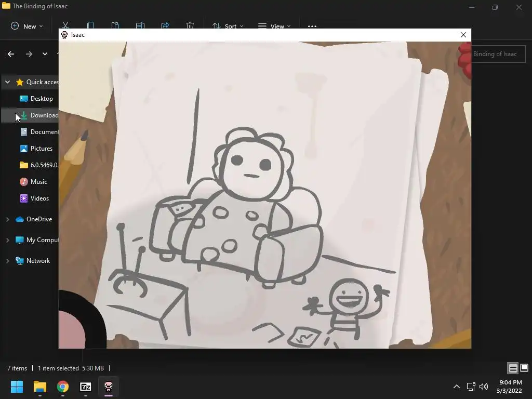This screenshot has height=399, width=532.
Task: Go forward with the Forward arrow
Action: pos(29,54)
